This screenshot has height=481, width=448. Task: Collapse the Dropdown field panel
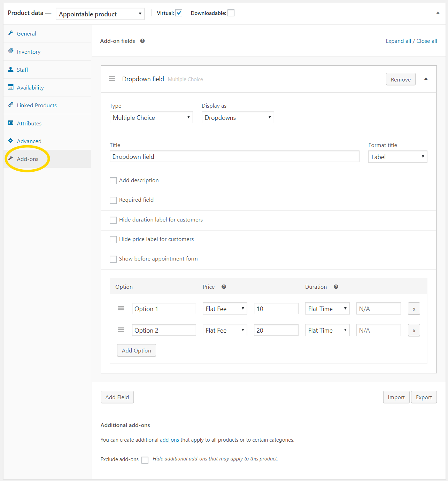click(x=426, y=79)
